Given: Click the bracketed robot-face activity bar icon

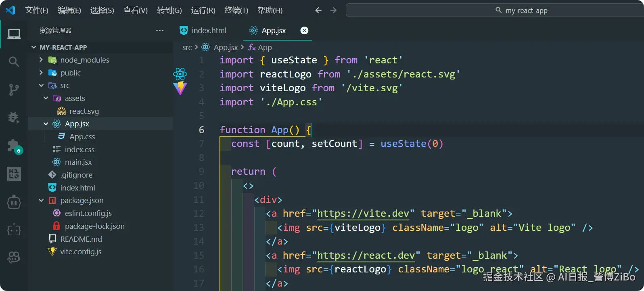Looking at the screenshot, I should [x=14, y=230].
